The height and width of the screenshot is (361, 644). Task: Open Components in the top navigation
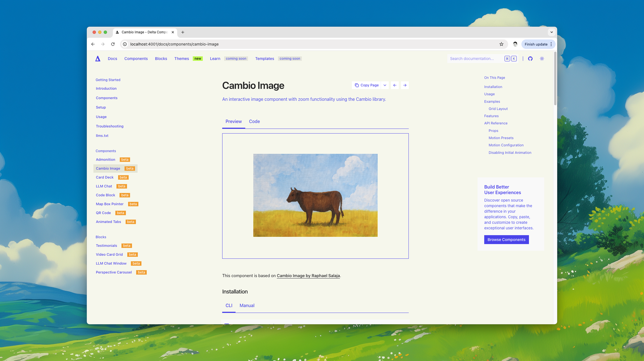pyautogui.click(x=136, y=58)
